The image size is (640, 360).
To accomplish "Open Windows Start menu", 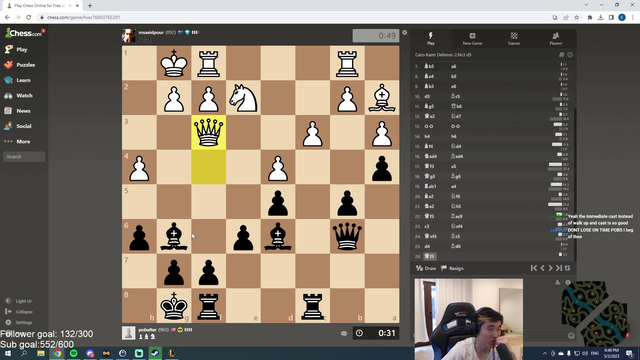I will point(8,353).
